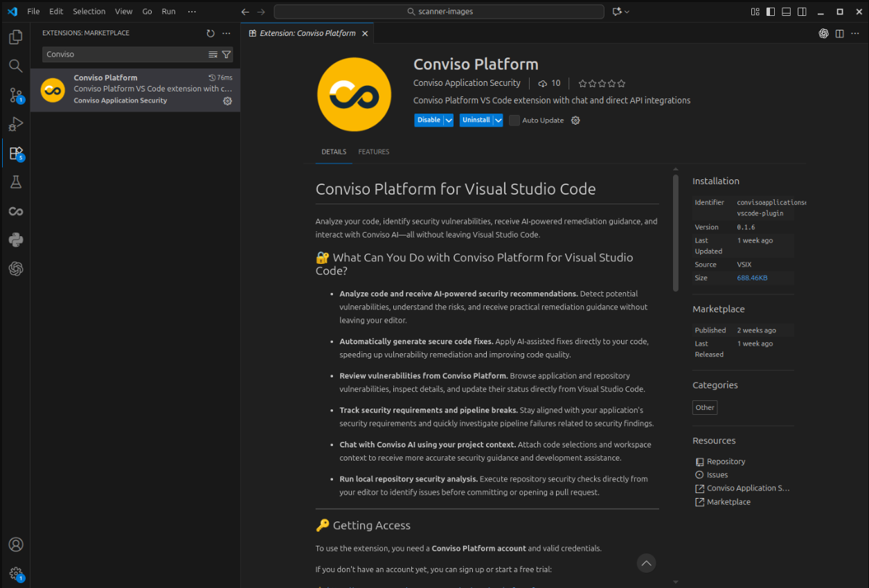
Task: Refresh the extensions marketplace list
Action: [x=210, y=33]
